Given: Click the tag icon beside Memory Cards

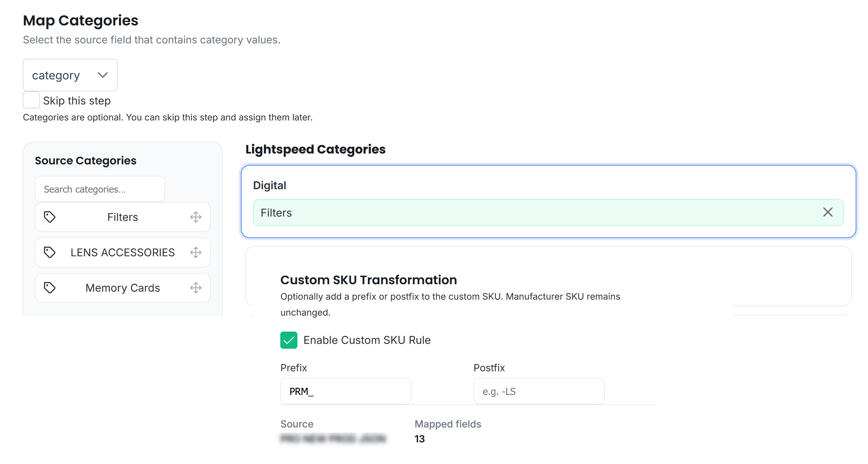Looking at the screenshot, I should point(50,287).
